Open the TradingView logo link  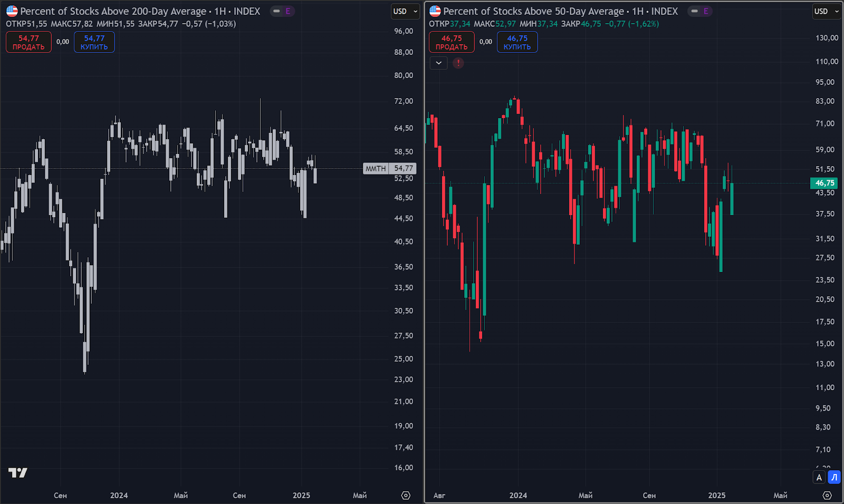tap(17, 473)
